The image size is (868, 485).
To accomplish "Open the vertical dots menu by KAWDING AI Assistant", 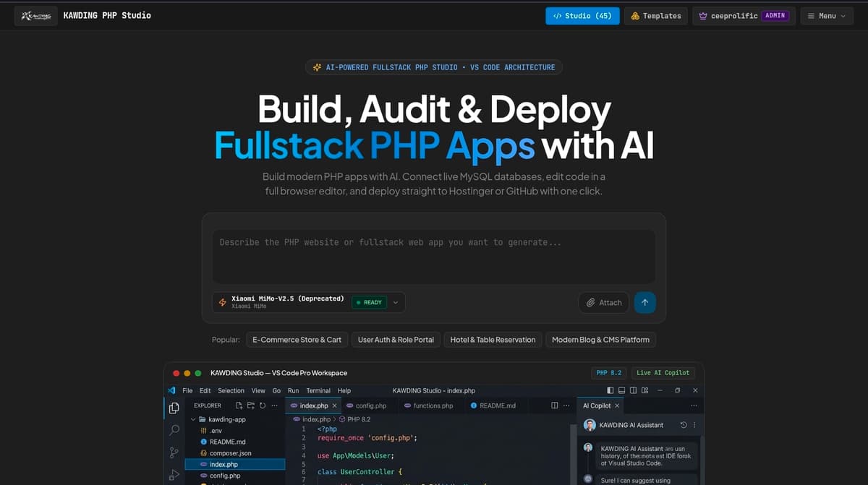I will click(x=695, y=425).
